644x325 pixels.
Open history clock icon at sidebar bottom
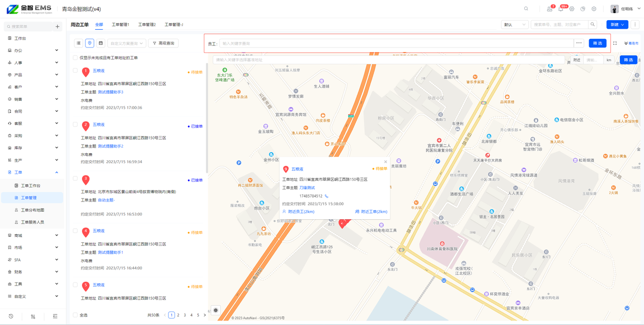[x=11, y=316]
